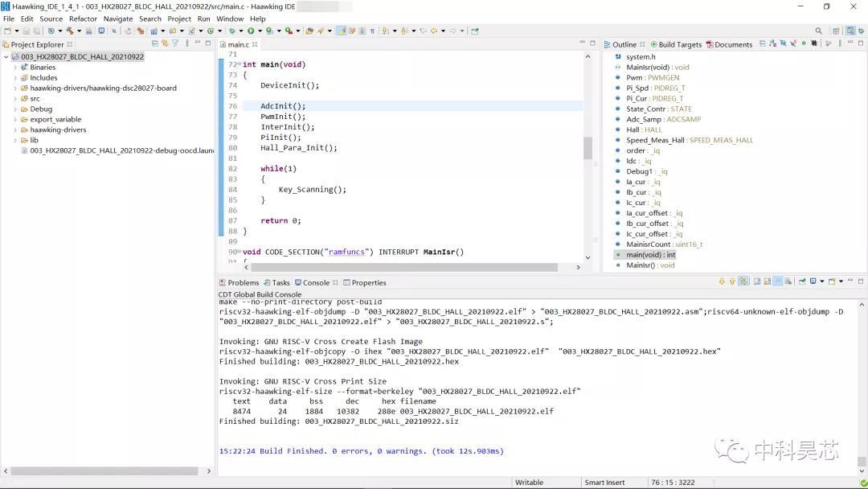Select haawking-drivers/haawking-dsc28027-board folder
The image size is (868, 489).
(103, 88)
